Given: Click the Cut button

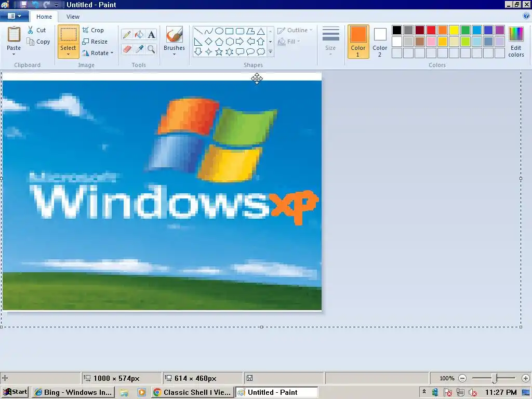Looking at the screenshot, I should click(x=37, y=30).
